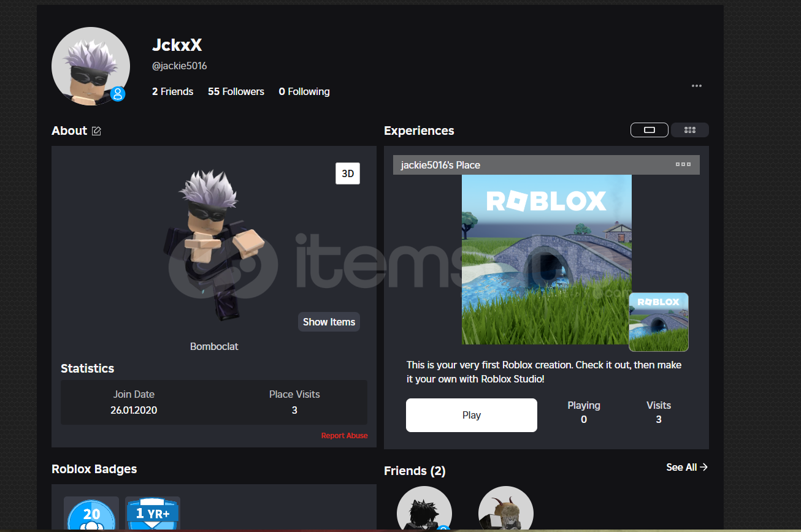Viewport: 801px width, 532px height.
Task: Switch Experiences to slideshow view
Action: 650,130
